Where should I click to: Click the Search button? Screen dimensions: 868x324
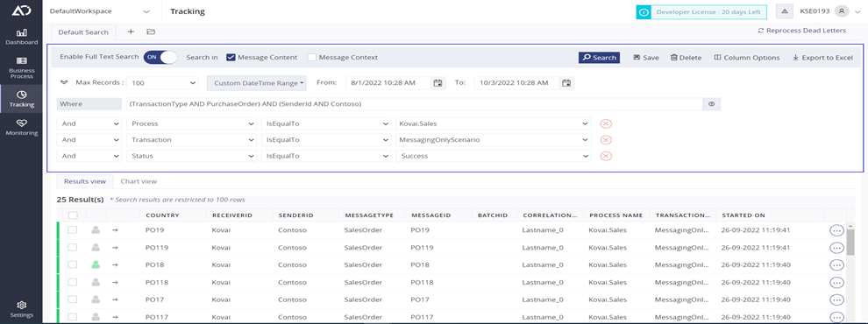click(599, 58)
